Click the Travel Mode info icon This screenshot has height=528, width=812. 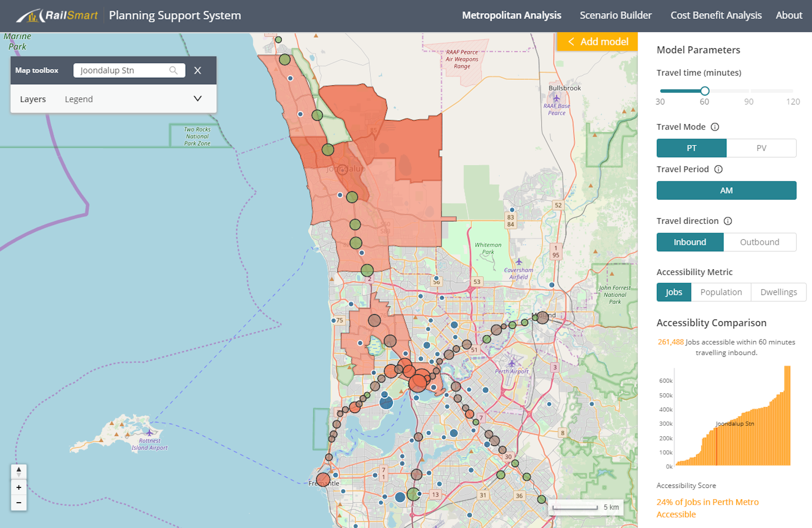point(715,127)
